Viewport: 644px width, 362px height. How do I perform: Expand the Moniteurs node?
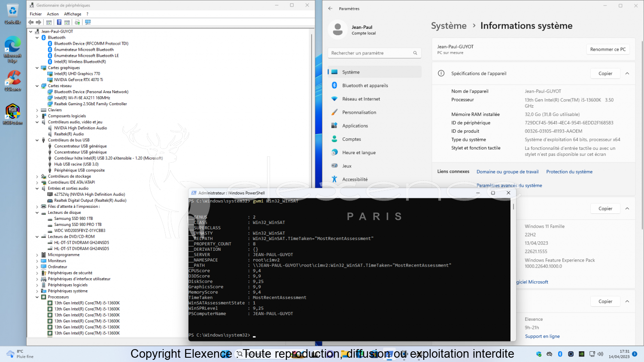37,261
